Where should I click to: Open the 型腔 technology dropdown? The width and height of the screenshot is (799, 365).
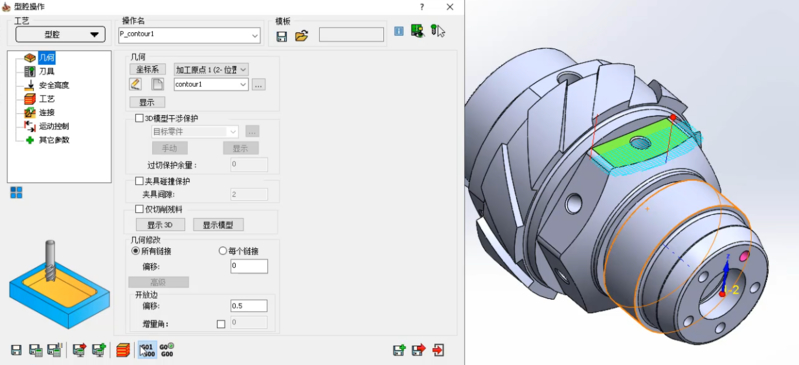[x=61, y=34]
